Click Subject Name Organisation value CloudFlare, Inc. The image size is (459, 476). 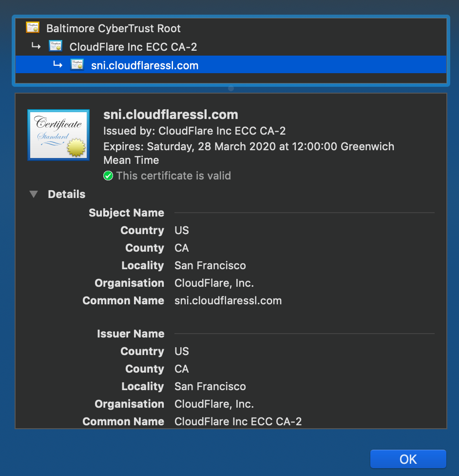coord(214,283)
